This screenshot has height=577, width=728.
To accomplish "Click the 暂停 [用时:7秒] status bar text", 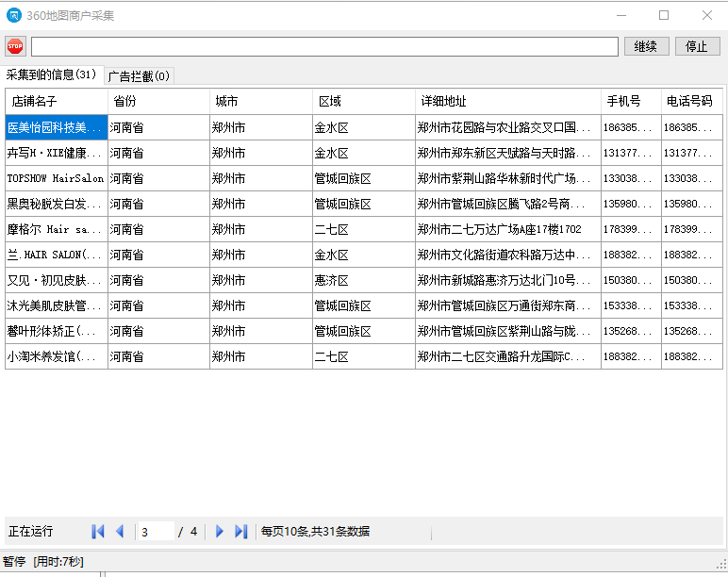I will click(x=42, y=562).
